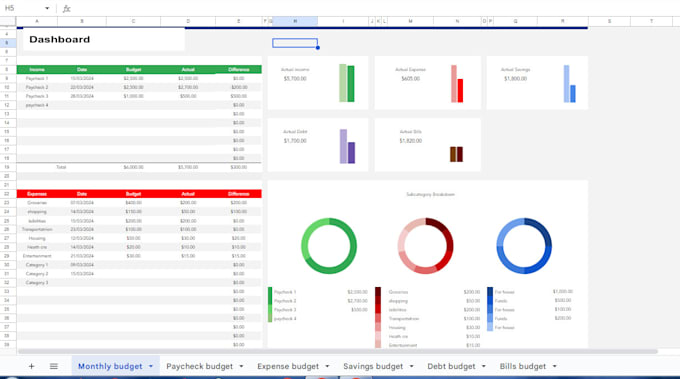Open the Name box dropdown arrow
This screenshot has width=680, height=379.
(x=47, y=8)
